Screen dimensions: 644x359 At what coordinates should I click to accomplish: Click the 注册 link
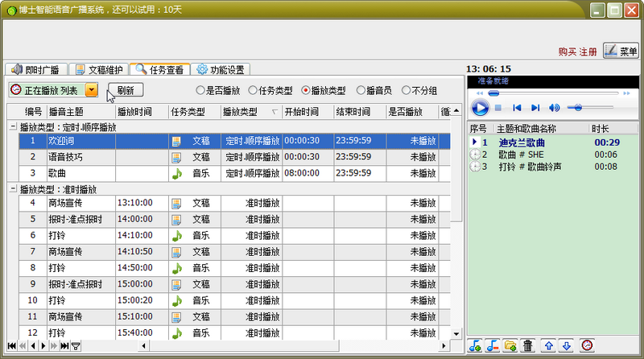point(588,52)
